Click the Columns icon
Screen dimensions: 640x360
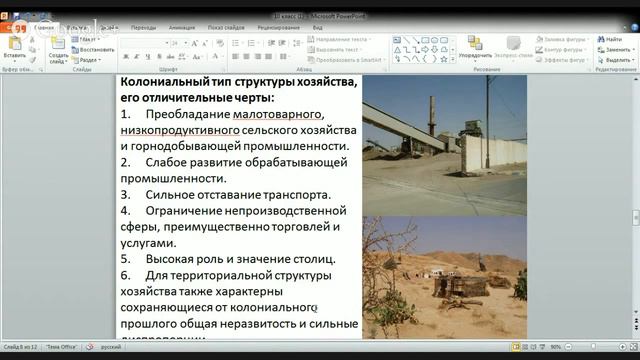pyautogui.click(x=284, y=57)
